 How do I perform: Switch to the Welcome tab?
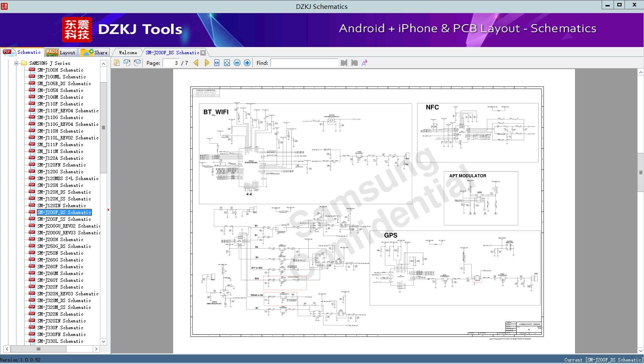[128, 53]
